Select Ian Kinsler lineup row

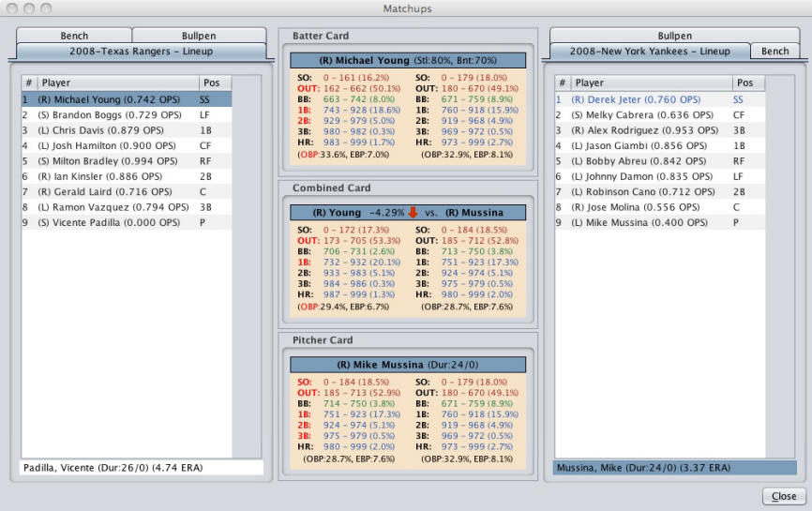click(127, 176)
